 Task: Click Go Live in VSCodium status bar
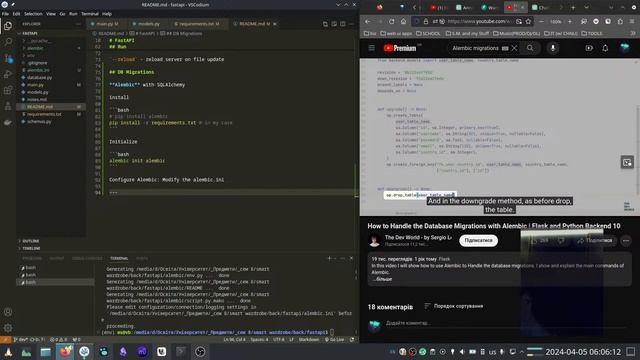[x=335, y=340]
